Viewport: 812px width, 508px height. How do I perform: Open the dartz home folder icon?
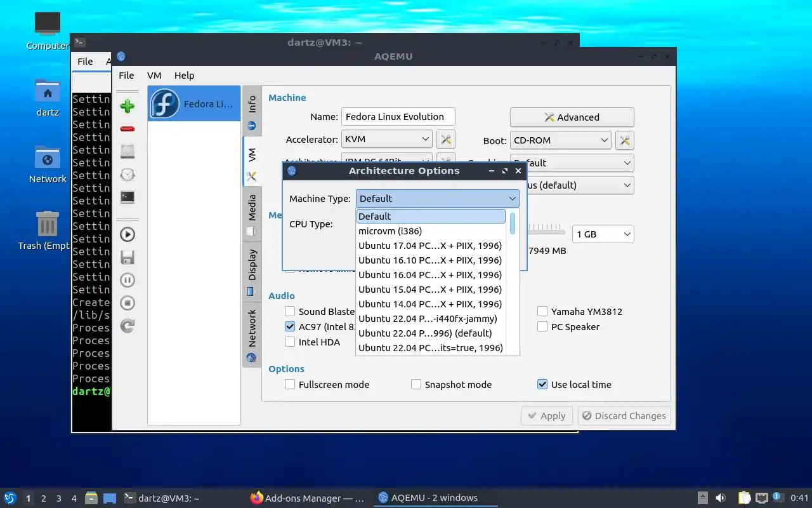[48, 98]
